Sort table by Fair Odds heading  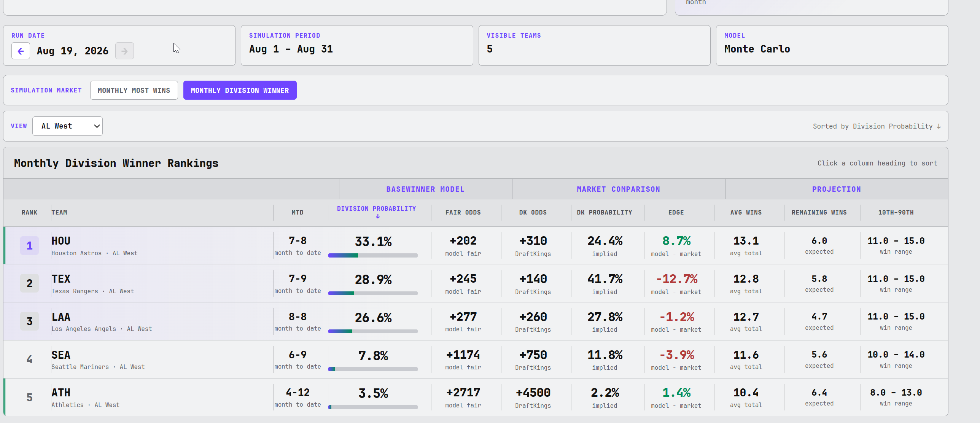click(x=463, y=212)
